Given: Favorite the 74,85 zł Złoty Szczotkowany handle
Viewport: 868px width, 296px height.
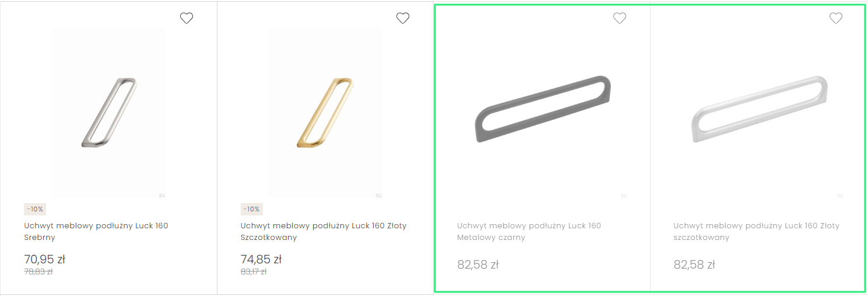Looking at the screenshot, I should click(403, 18).
